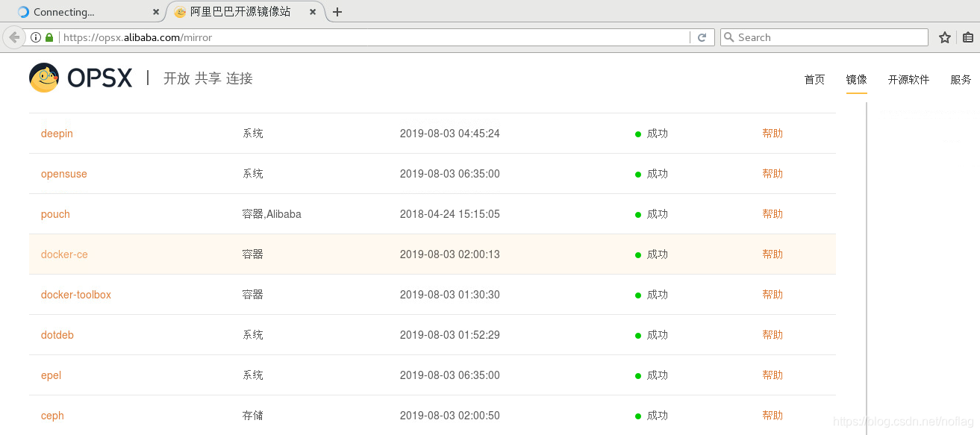Open the bookmarks list icon
The width and height of the screenshot is (980, 435).
point(968,37)
